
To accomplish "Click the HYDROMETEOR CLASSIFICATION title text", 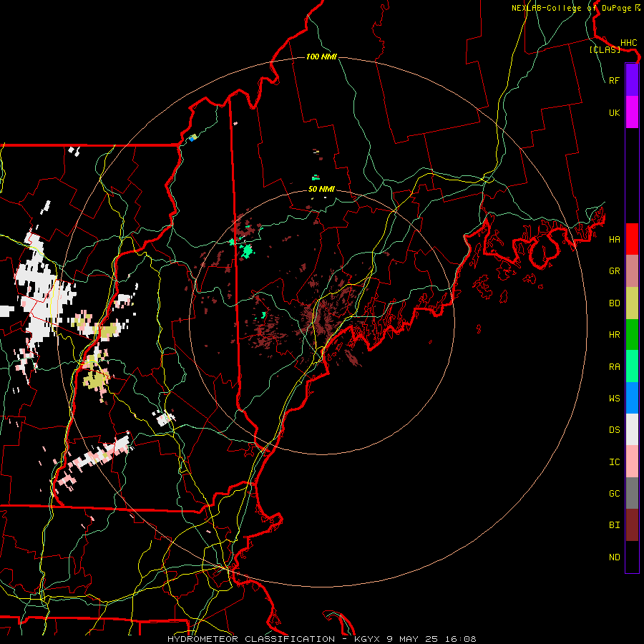I will pyautogui.click(x=251, y=639).
